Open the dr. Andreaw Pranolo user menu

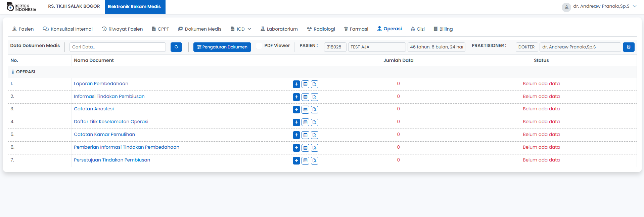(x=599, y=6)
